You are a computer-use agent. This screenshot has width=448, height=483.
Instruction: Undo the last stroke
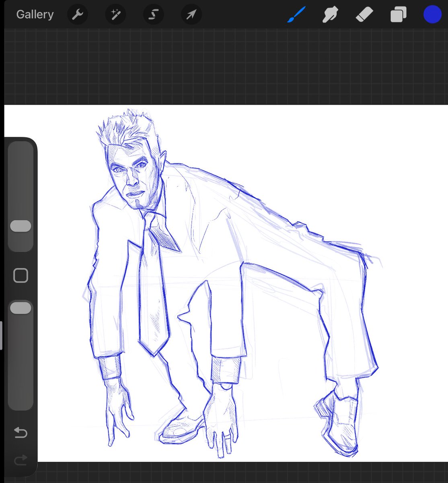[x=21, y=433]
